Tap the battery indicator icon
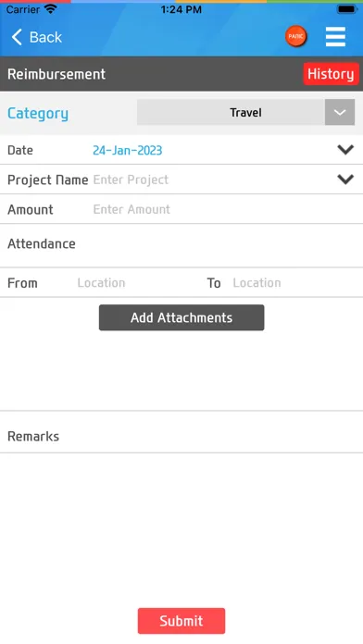363x644 pixels. point(347,9)
